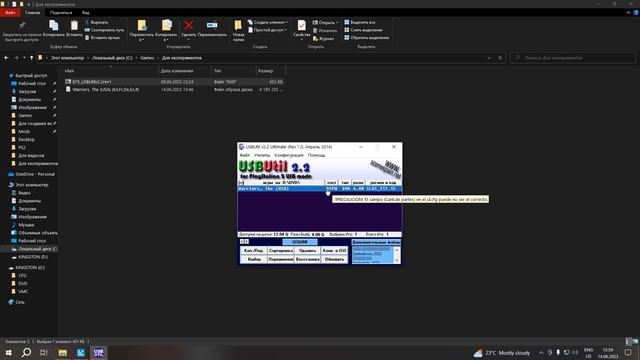The height and width of the screenshot is (360, 640).
Task: Open Games folder in Quick access sidebar
Action: pos(25,116)
